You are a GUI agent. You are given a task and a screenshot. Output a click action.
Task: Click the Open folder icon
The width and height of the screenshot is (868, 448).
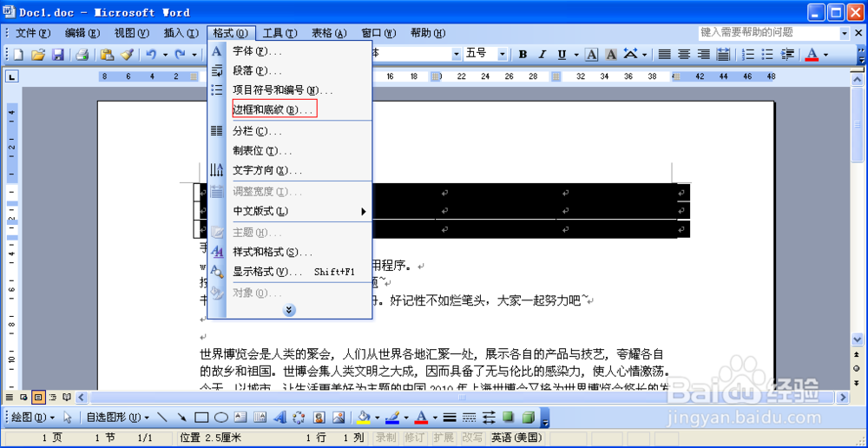tap(37, 55)
